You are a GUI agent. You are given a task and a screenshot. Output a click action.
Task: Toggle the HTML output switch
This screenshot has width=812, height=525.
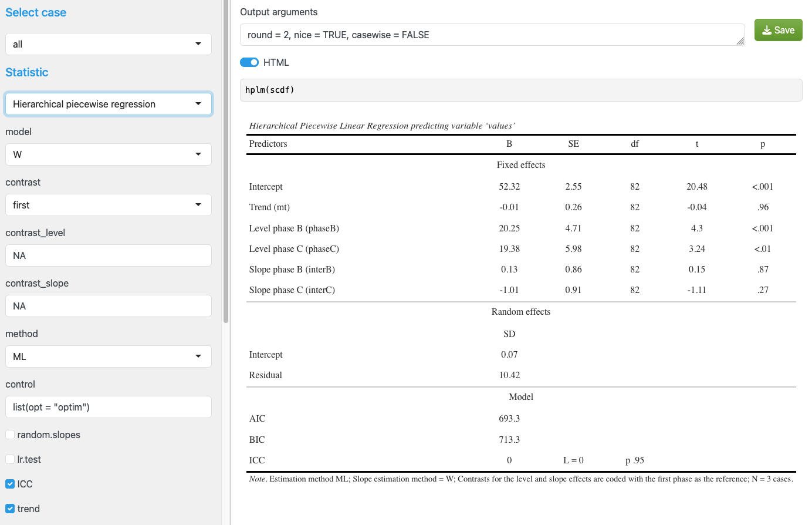tap(249, 62)
